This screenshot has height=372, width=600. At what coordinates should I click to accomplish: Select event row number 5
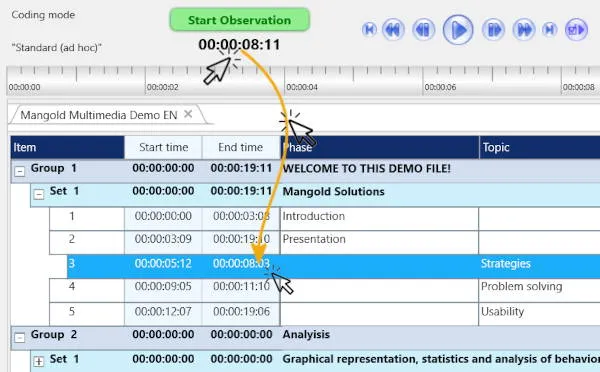72,312
